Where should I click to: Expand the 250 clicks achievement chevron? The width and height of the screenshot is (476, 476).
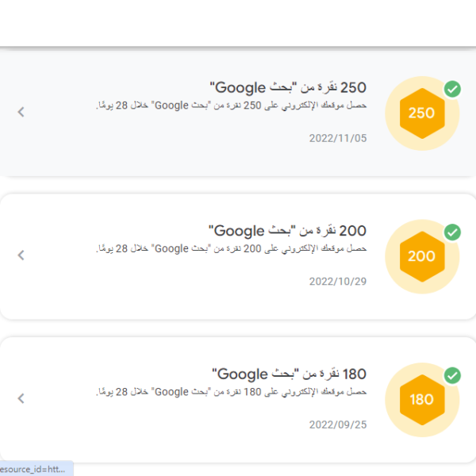[x=21, y=112]
